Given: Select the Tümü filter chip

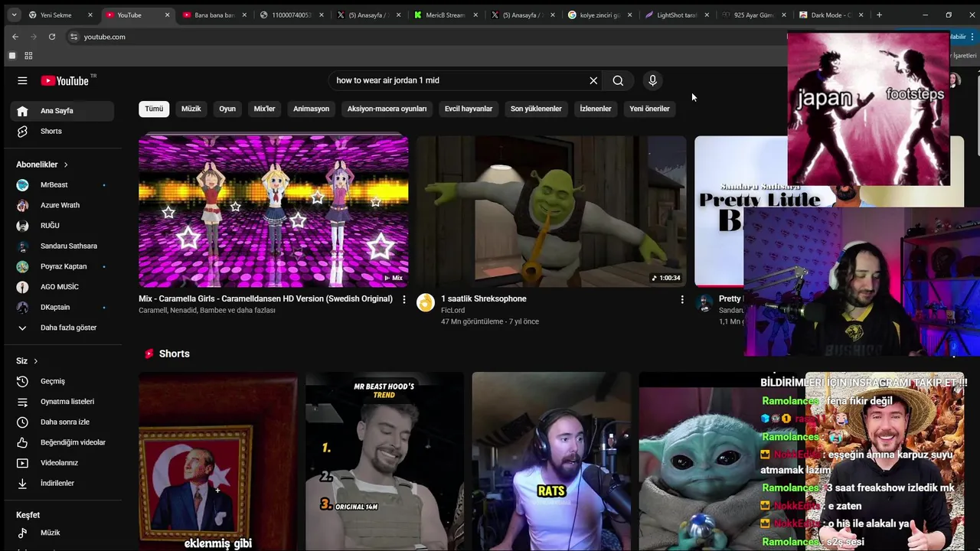Looking at the screenshot, I should pos(154,109).
